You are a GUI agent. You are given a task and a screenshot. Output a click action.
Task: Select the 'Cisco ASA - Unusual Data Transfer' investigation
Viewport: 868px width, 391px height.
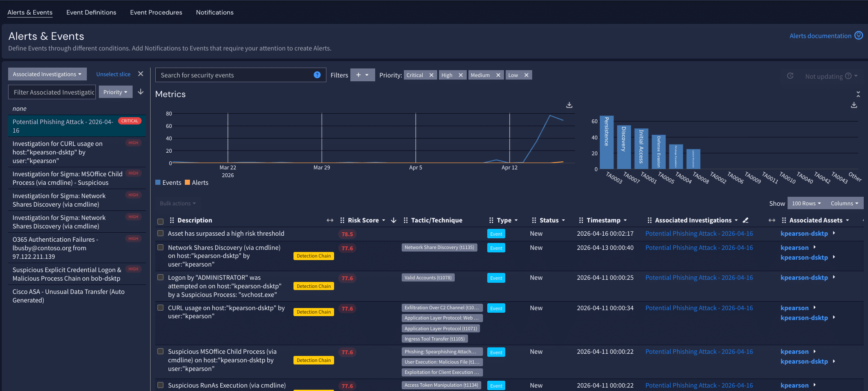[x=77, y=296]
